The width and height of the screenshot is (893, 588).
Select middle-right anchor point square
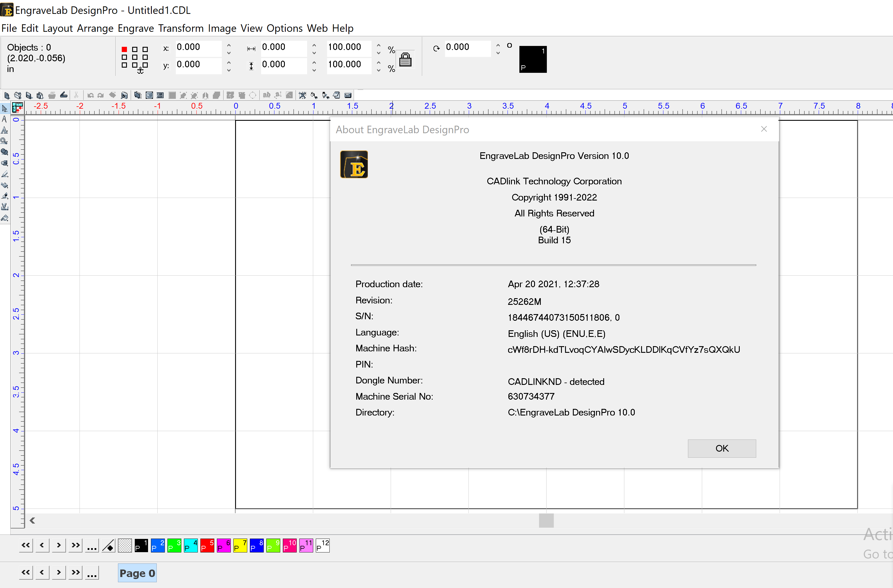[145, 57]
